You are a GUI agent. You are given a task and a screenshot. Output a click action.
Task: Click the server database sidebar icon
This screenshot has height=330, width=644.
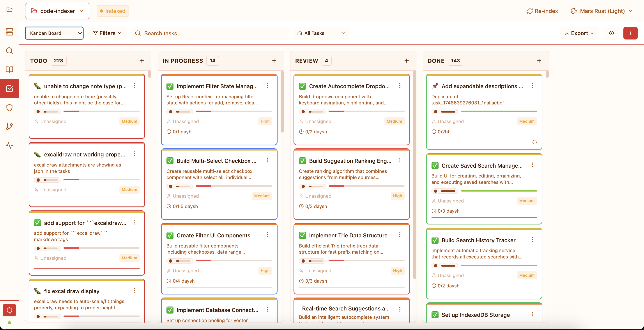click(9, 32)
